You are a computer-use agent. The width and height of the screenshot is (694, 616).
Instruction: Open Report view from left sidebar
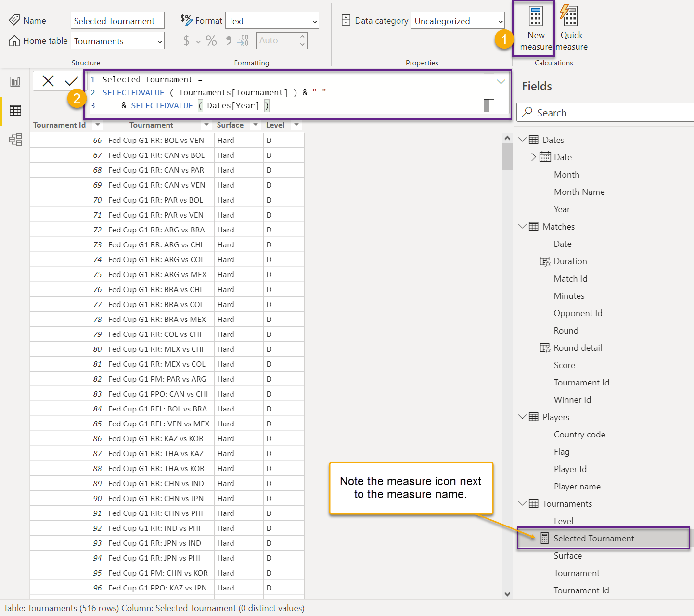coord(15,82)
